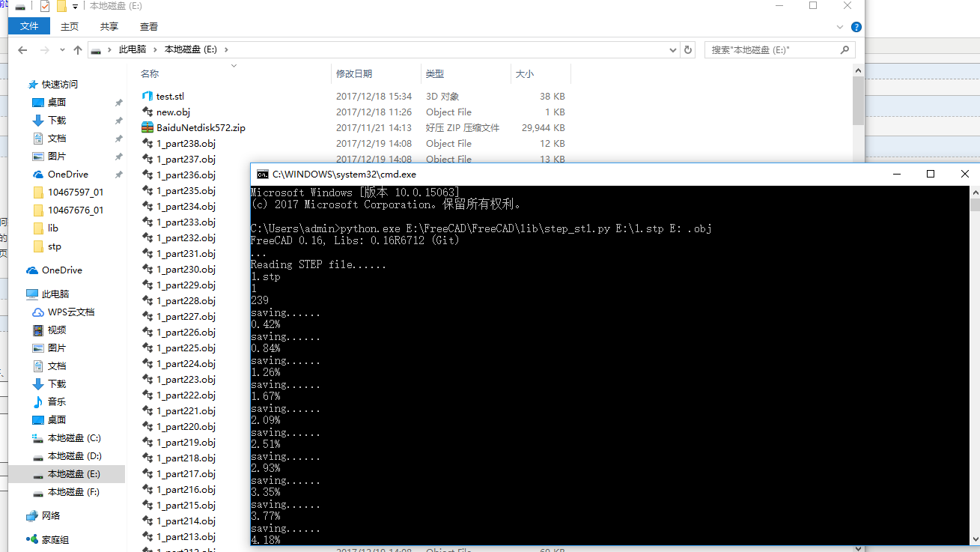Click 本地磁盘 (E:) breadcrumb segment

(191, 49)
